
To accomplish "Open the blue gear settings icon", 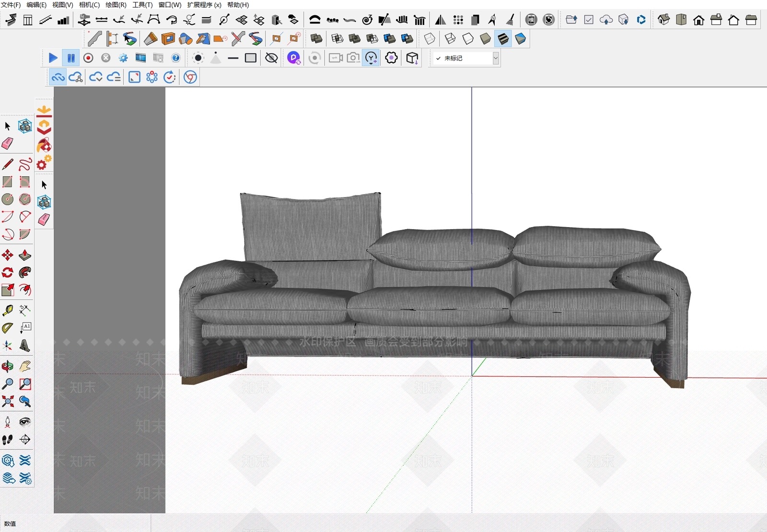I will (x=123, y=58).
